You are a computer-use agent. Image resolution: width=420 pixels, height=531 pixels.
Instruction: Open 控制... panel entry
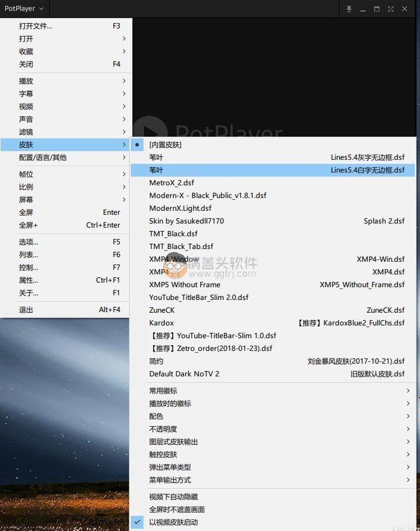65,268
